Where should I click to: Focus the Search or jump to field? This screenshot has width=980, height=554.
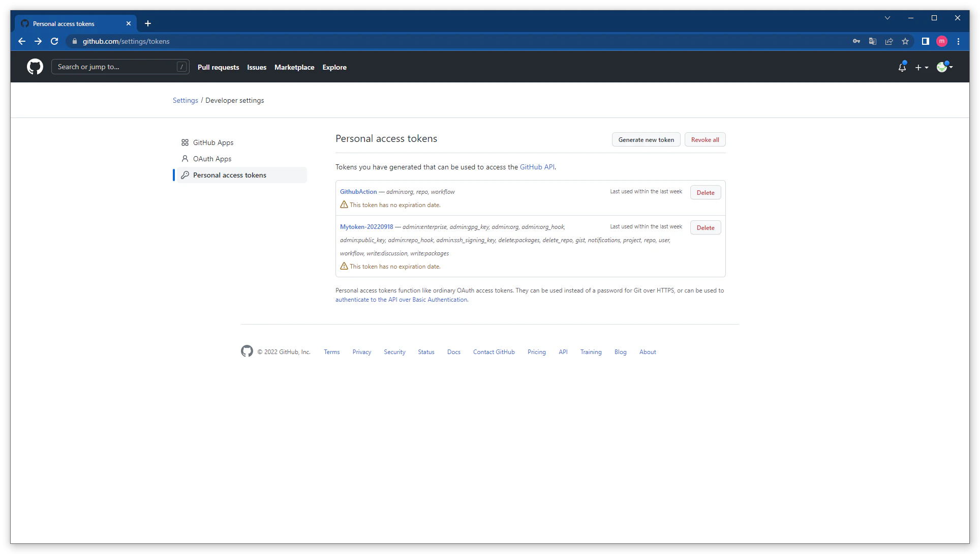coord(120,67)
